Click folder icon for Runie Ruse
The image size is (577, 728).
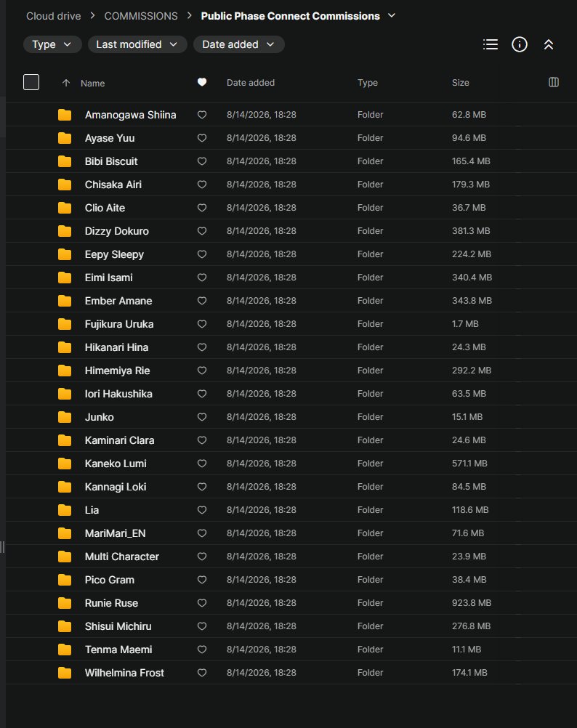[x=65, y=602]
